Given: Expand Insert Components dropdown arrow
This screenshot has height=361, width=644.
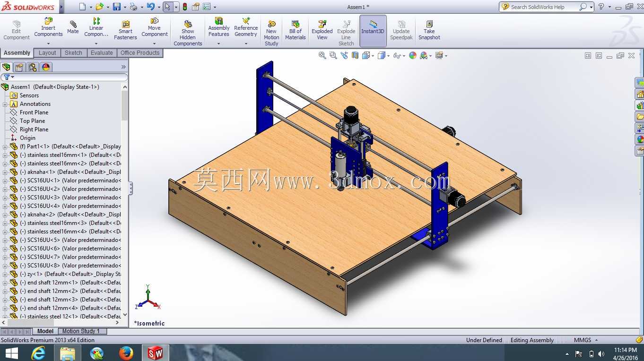Looking at the screenshot, I should click(x=48, y=43).
